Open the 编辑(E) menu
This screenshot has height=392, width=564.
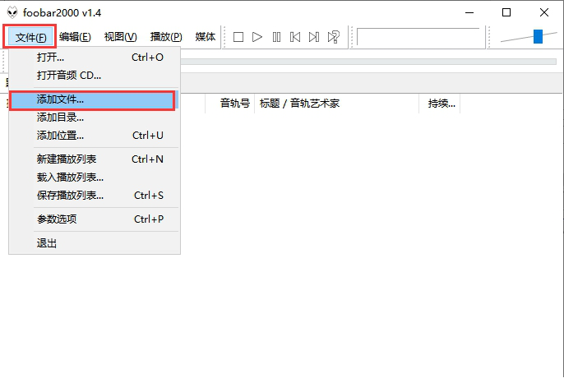(75, 37)
